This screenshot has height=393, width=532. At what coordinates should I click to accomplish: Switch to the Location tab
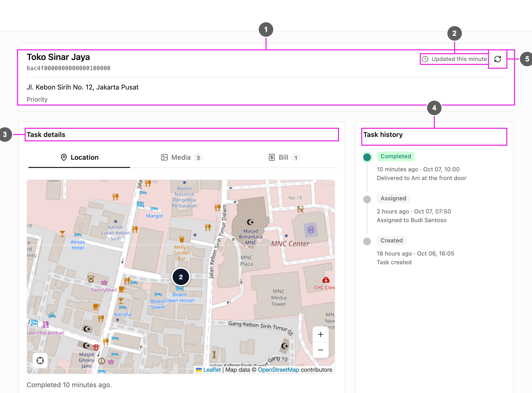(79, 158)
